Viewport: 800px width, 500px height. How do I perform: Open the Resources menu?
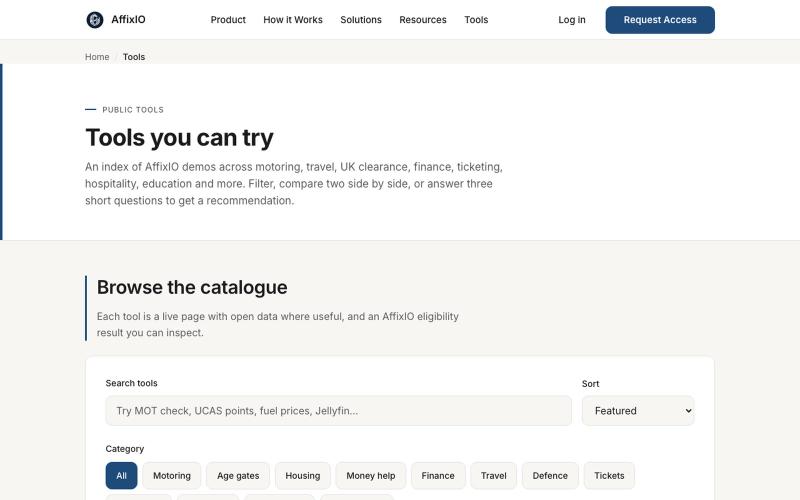(422, 20)
